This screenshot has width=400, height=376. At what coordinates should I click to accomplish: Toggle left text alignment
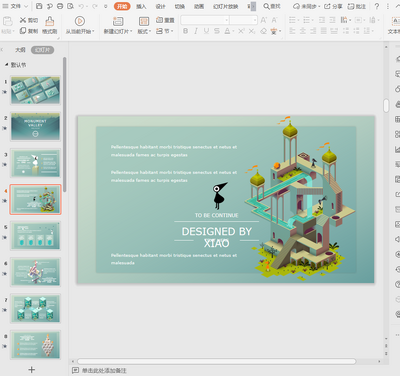tap(292, 31)
